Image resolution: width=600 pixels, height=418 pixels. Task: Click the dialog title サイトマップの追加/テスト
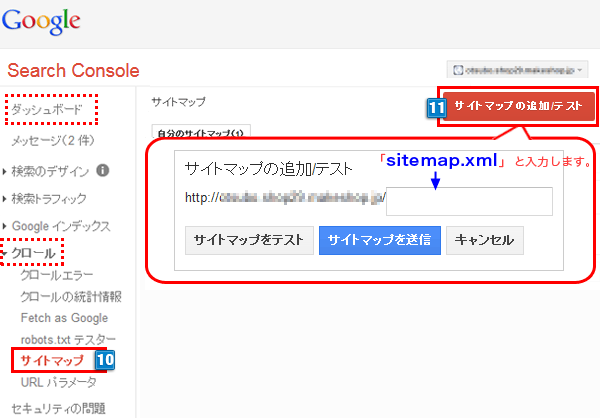[269, 168]
